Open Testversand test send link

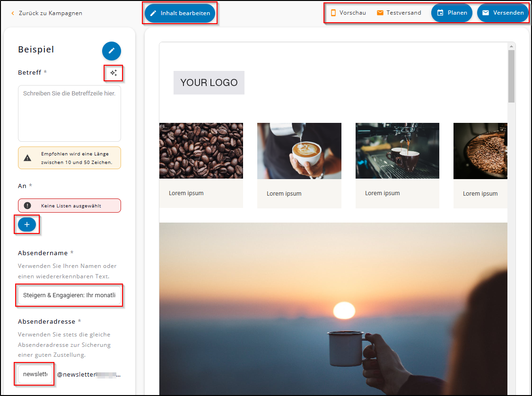click(x=403, y=13)
